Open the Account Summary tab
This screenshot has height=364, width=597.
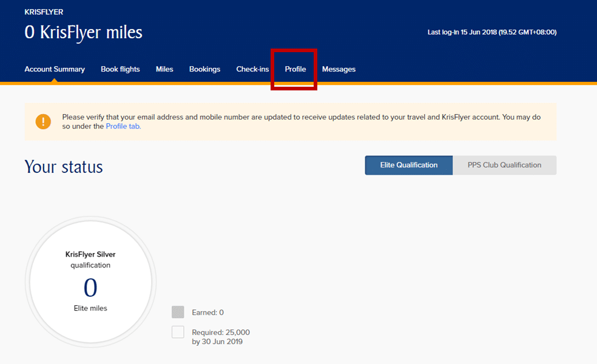tap(55, 69)
